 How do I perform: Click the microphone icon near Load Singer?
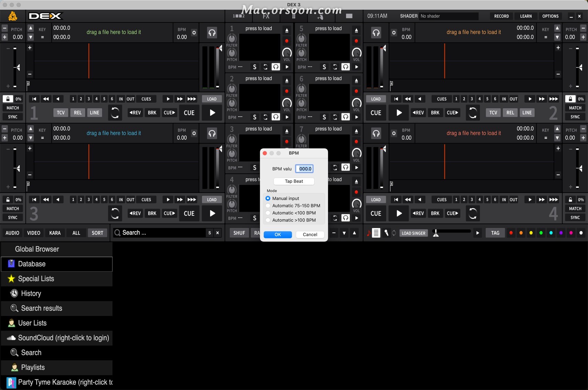(x=386, y=233)
